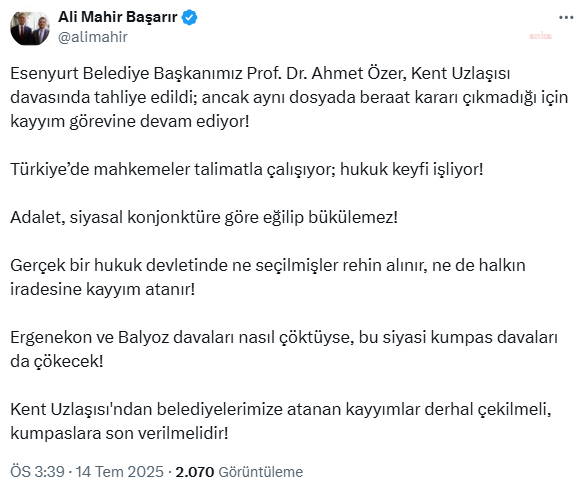
Task: Click the words kayyım görevine devam ediyor
Action: click(129, 122)
